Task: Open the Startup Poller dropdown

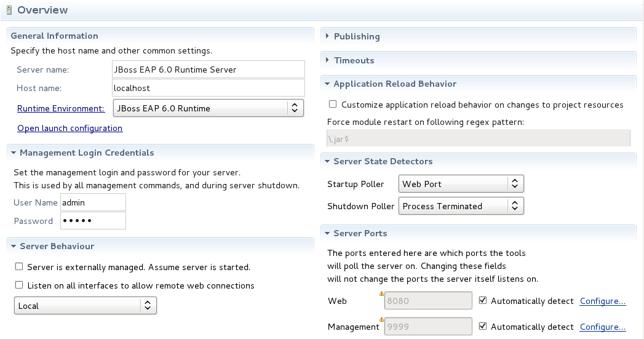Action: point(461,184)
